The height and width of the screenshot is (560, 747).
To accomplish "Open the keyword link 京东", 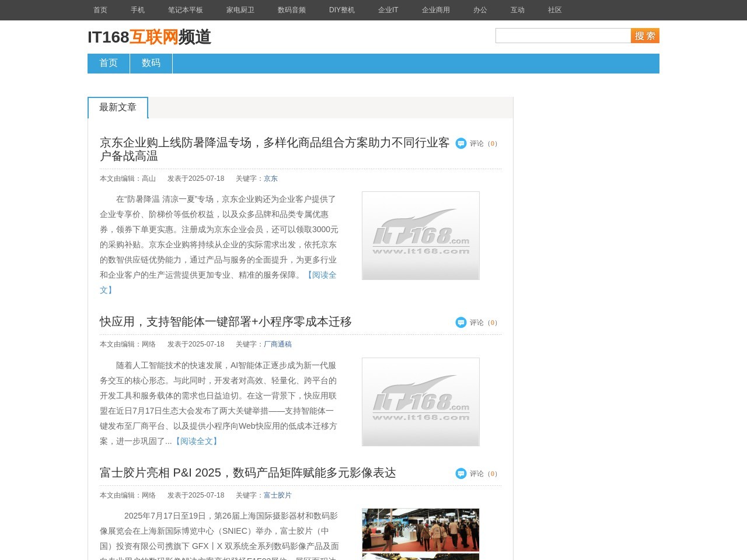I will coord(270,178).
